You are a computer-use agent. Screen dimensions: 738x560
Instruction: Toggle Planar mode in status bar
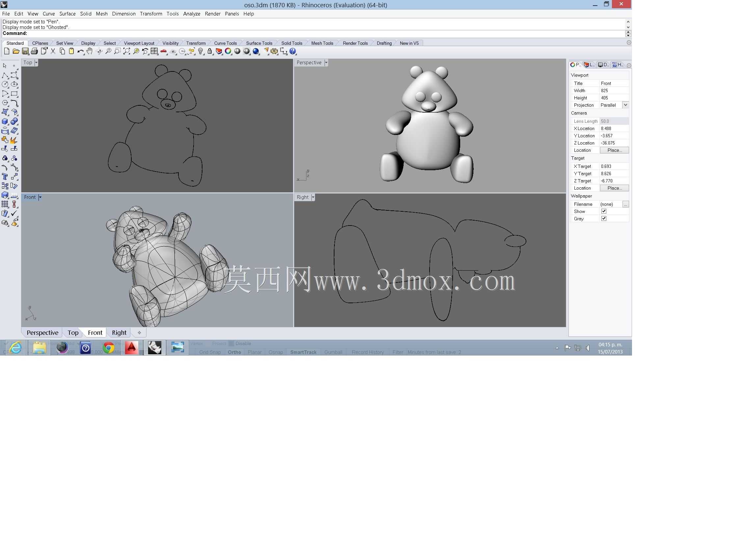pyautogui.click(x=254, y=352)
